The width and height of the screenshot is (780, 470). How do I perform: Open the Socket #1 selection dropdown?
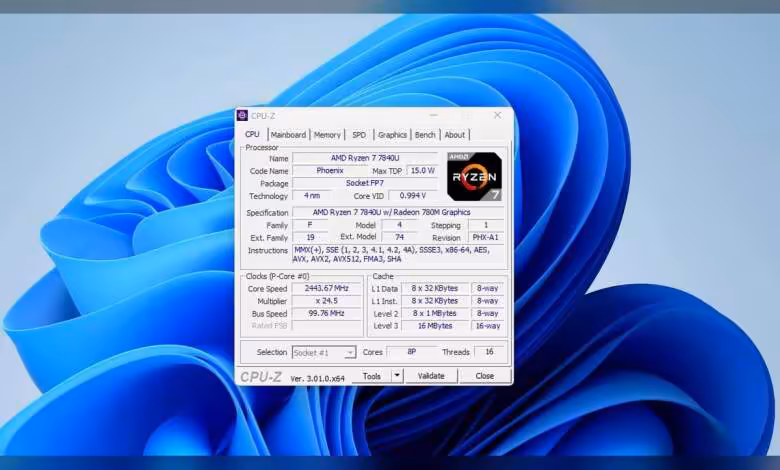pos(324,353)
